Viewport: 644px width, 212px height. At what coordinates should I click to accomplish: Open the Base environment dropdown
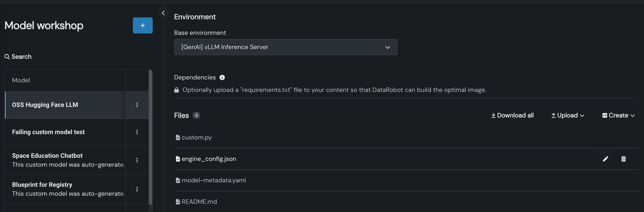click(285, 47)
